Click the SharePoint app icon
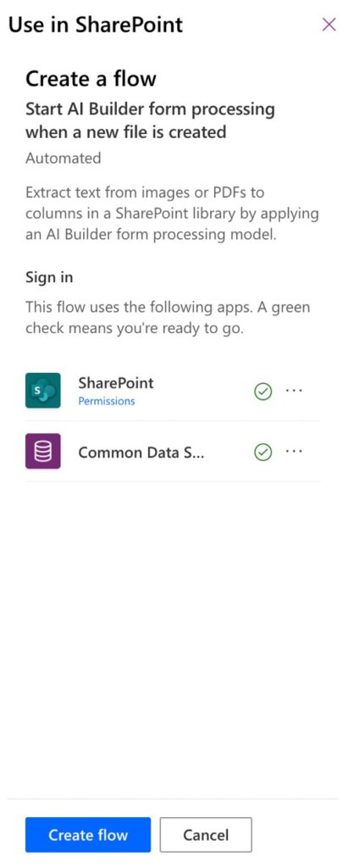Image resolution: width=348 pixels, height=868 pixels. click(x=42, y=390)
